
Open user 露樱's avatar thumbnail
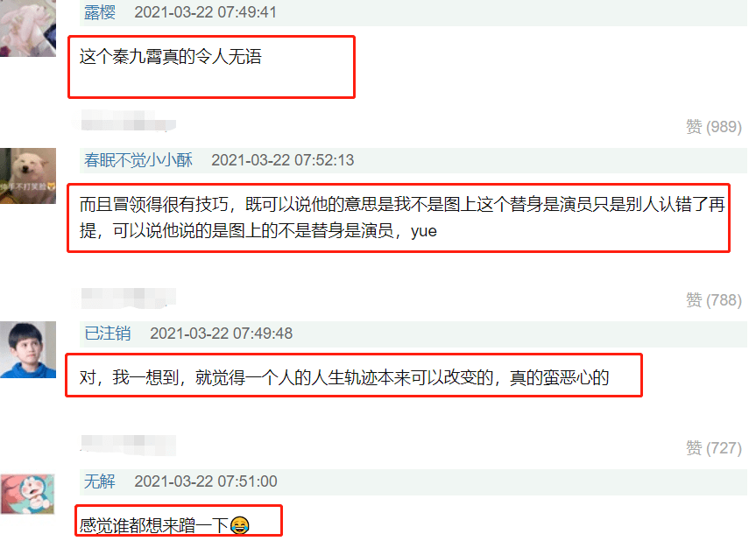pos(28,28)
